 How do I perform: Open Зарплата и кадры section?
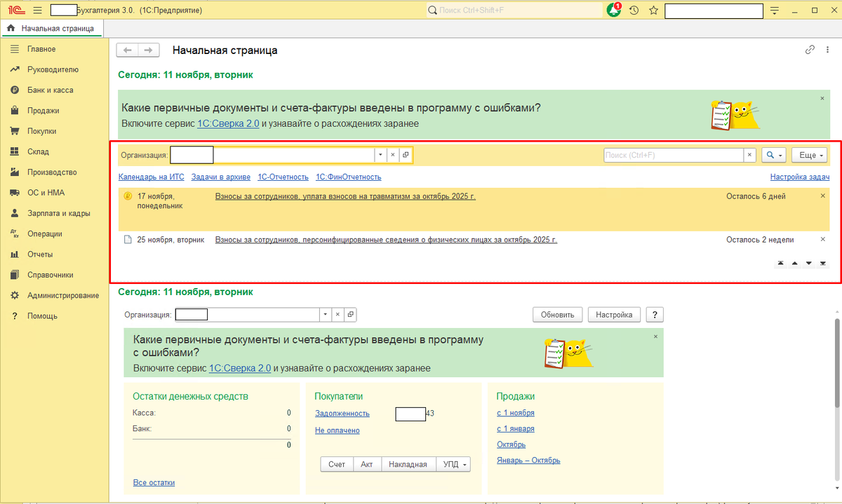(x=58, y=213)
